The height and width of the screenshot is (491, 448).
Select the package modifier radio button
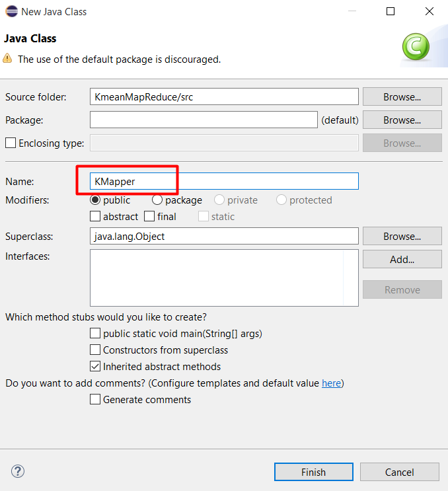point(157,200)
